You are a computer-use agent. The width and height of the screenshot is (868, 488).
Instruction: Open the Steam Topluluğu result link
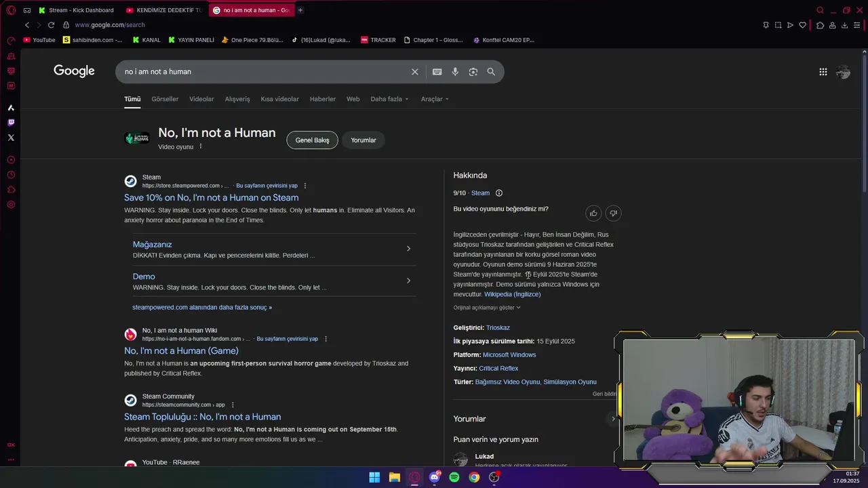[202, 417]
